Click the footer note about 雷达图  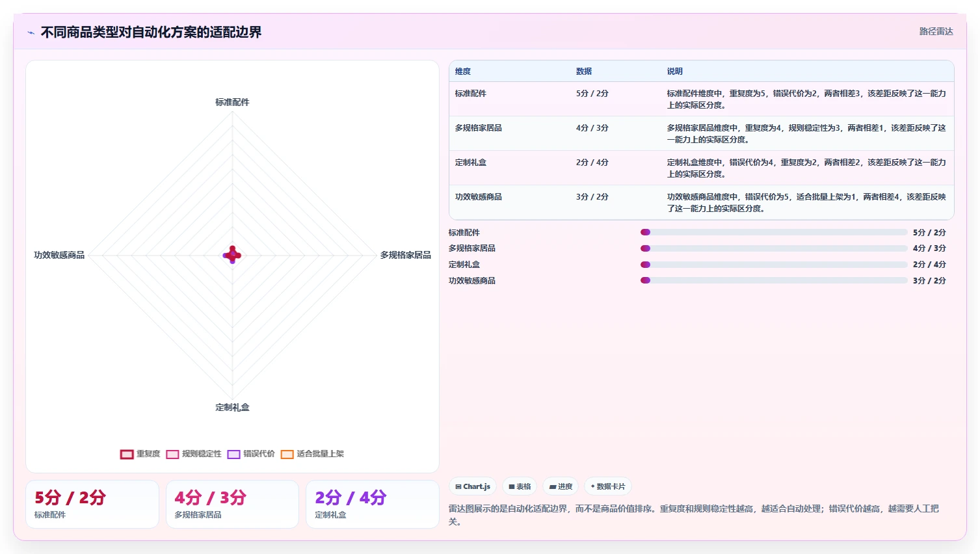coord(694,515)
